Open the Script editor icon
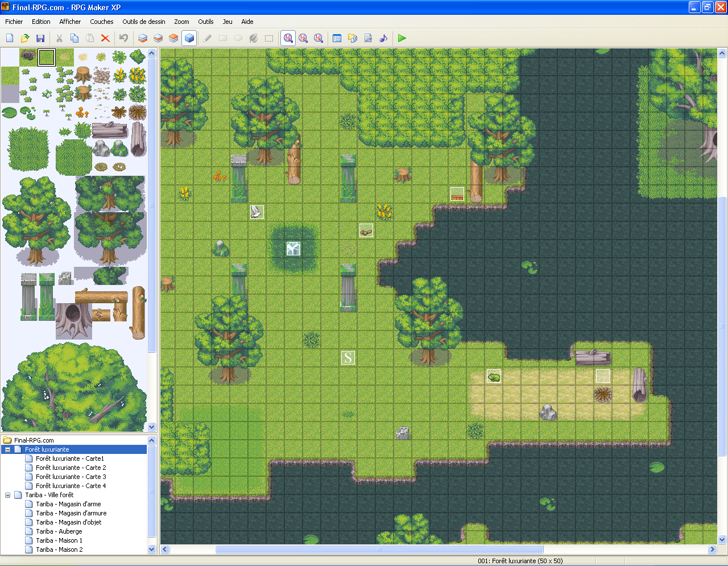Image resolution: width=728 pixels, height=566 pixels. click(368, 38)
